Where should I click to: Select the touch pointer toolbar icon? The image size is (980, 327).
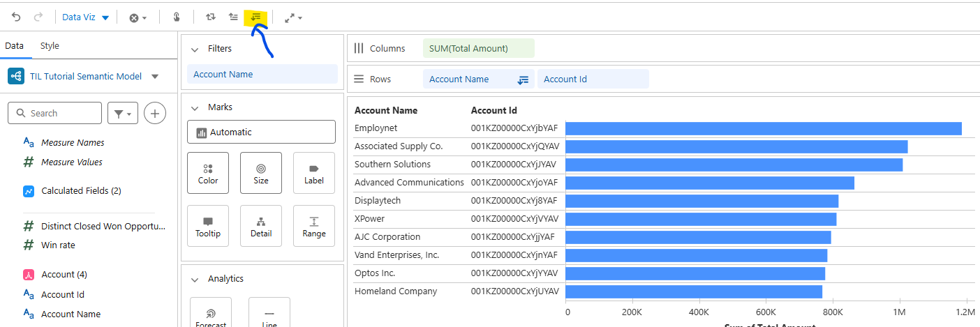(x=177, y=17)
